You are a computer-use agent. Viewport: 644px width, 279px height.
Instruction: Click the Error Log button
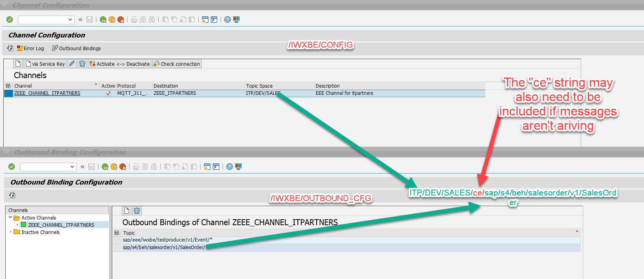(x=30, y=48)
